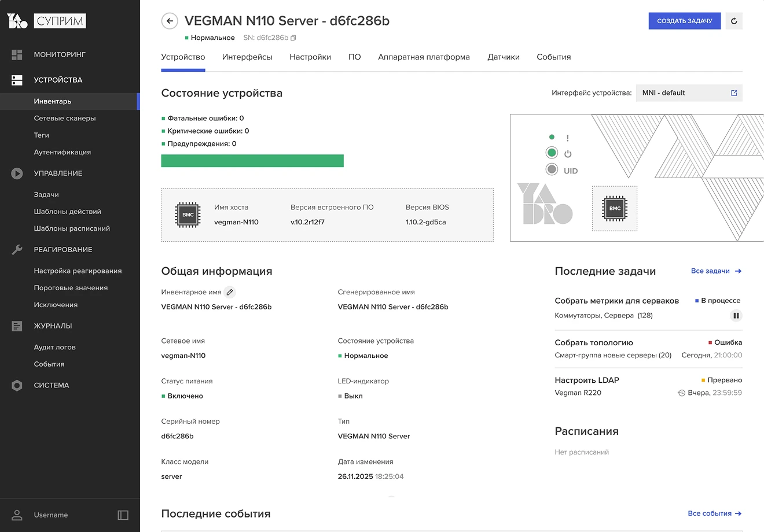Open MNI - default interface via external link icon
Image resolution: width=764 pixels, height=532 pixels.
pos(734,93)
